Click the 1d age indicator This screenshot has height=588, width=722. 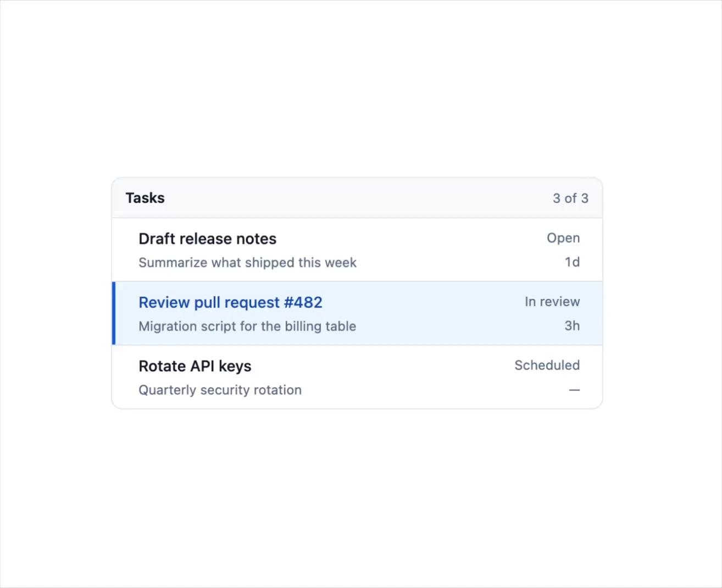(x=572, y=262)
